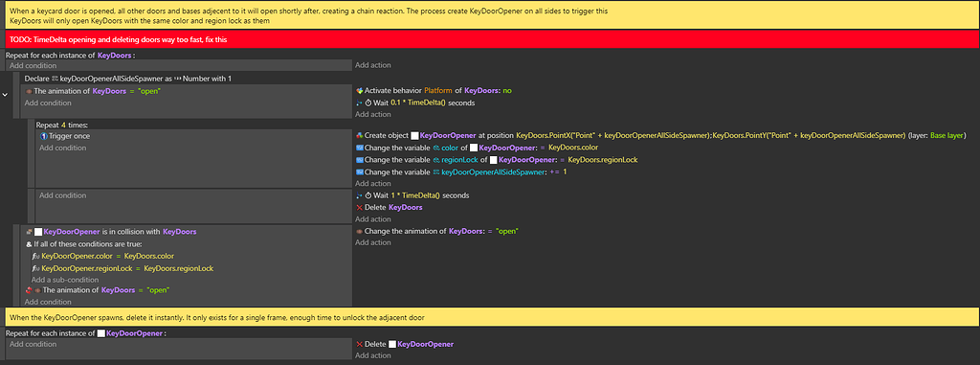Click the Number type icon in the Declare row
Screen dimensions: 980x365
pos(177,79)
